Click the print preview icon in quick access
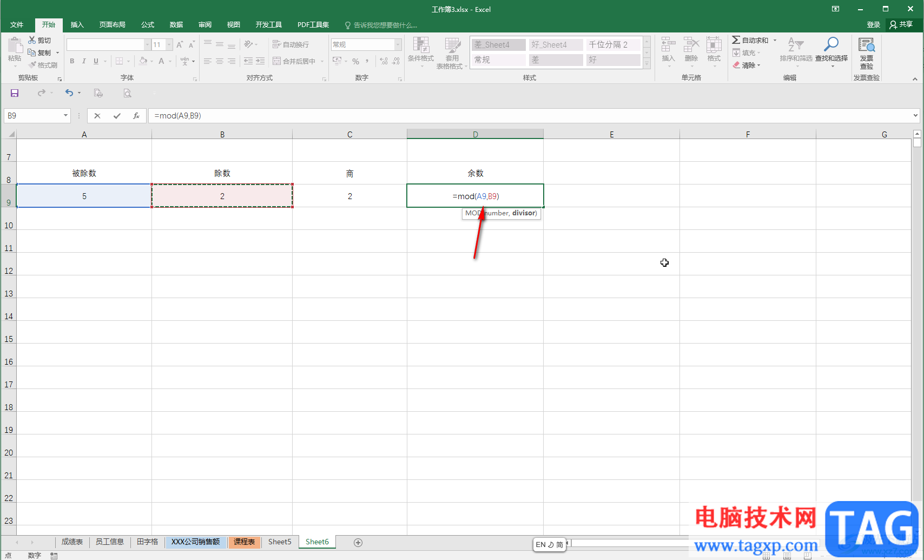924x560 pixels. 127,93
